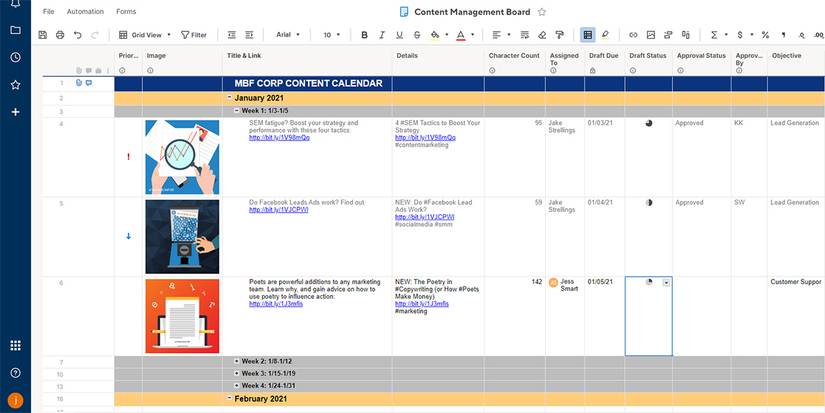This screenshot has width=825, height=413.
Task: Toggle Highlight Changes marker icon
Action: pos(605,35)
